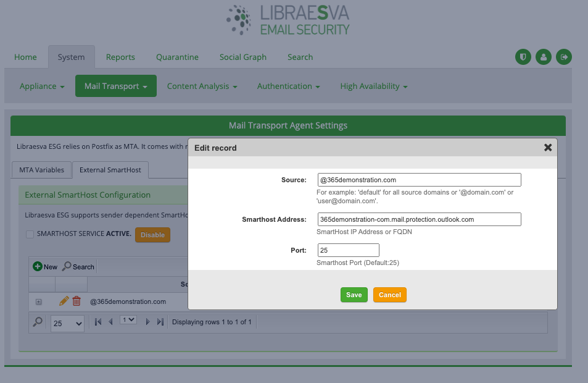Click the Port input field
This screenshot has width=588, height=383.
click(349, 250)
